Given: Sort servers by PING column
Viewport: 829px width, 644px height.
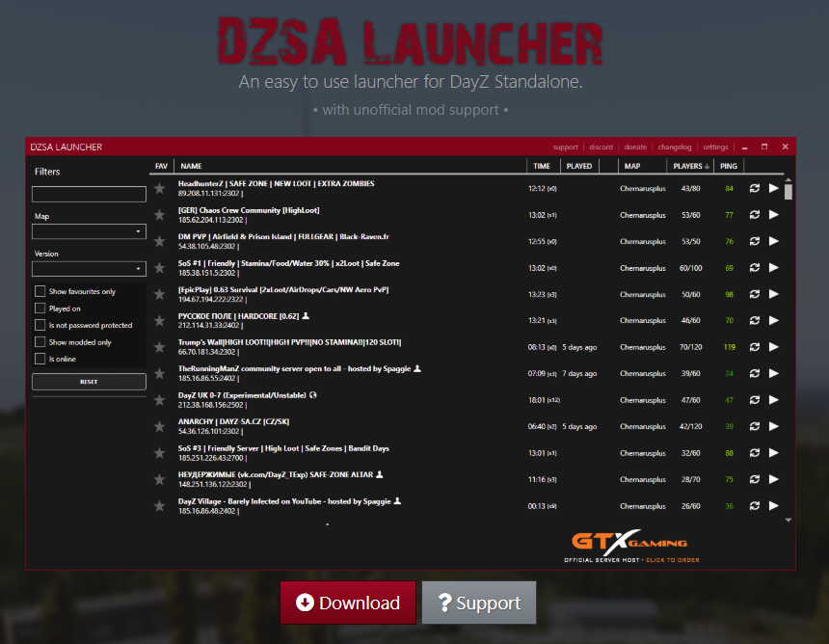Looking at the screenshot, I should (728, 166).
